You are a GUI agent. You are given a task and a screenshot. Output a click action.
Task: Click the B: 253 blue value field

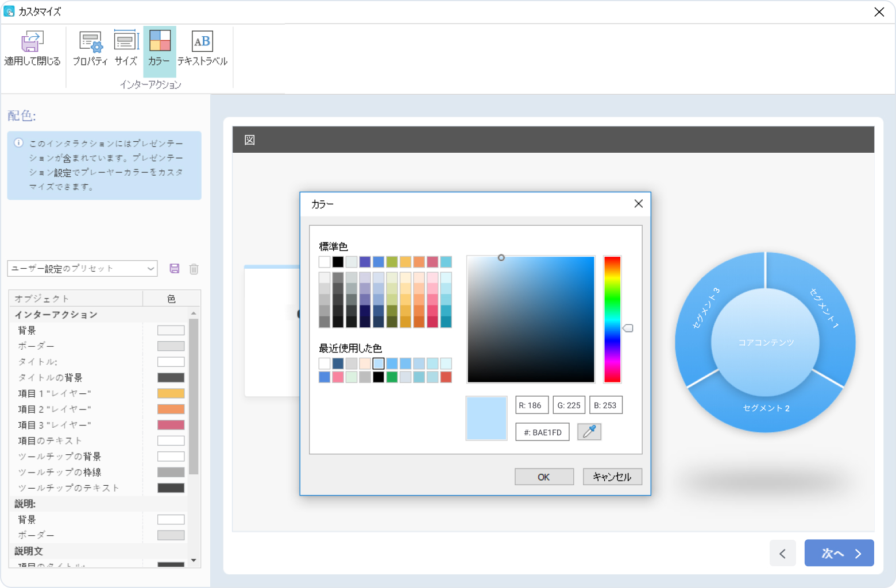point(606,405)
